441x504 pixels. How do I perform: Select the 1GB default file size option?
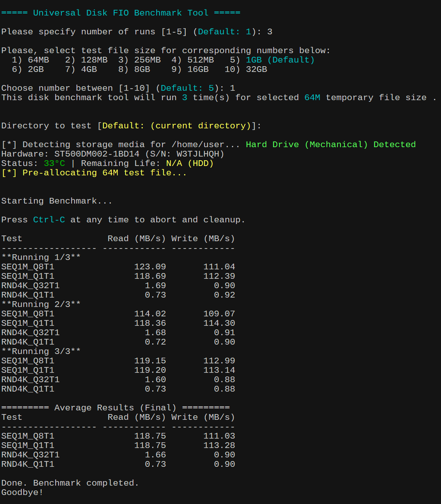tap(254, 60)
